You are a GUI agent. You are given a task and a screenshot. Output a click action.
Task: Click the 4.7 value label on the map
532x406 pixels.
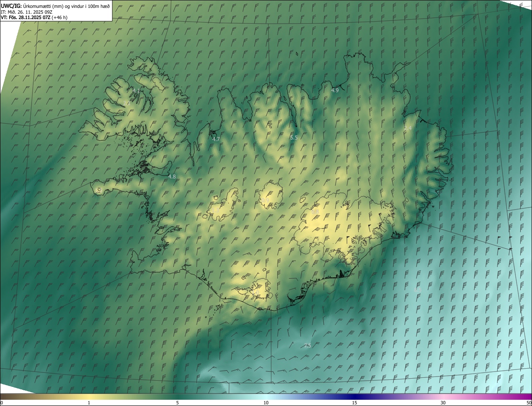(216, 139)
